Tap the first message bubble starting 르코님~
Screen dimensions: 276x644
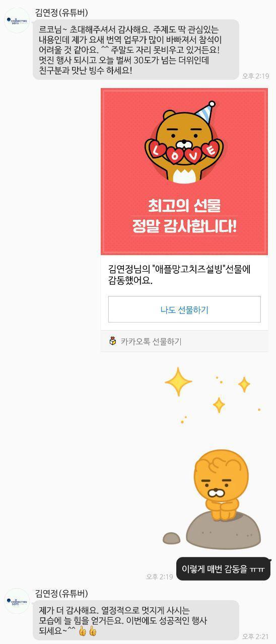(136, 50)
